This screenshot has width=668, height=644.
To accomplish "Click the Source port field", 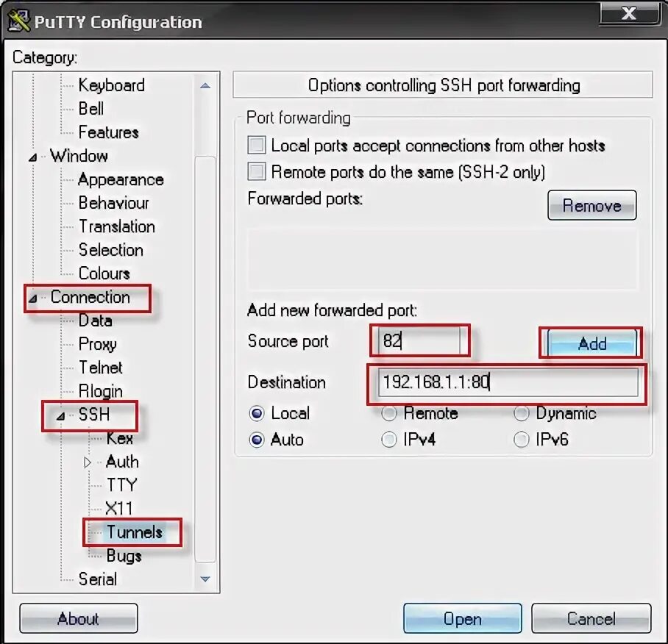I will pyautogui.click(x=419, y=341).
